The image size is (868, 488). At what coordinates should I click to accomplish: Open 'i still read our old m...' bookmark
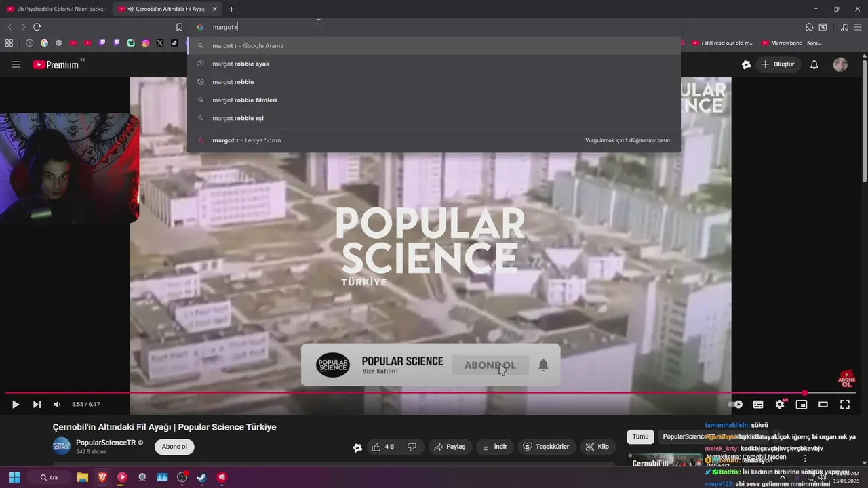tap(723, 43)
